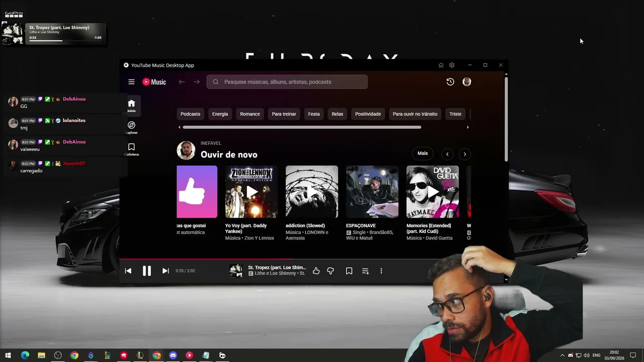Viewport: 644px width, 362px height.
Task: Show previous items in Ouvir de novo carousel
Action: tap(447, 154)
